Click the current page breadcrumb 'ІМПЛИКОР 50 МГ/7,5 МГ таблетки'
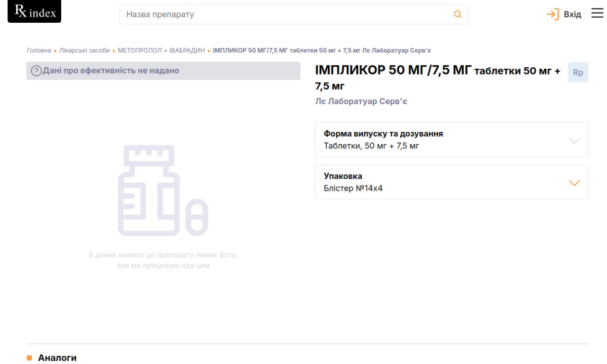Image resolution: width=607 pixels, height=364 pixels. [x=322, y=50]
